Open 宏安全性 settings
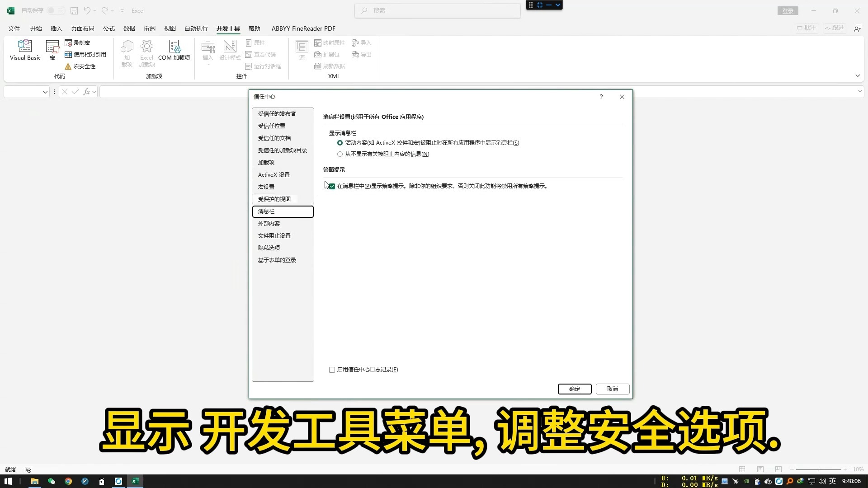The width and height of the screenshot is (868, 488). pos(80,66)
